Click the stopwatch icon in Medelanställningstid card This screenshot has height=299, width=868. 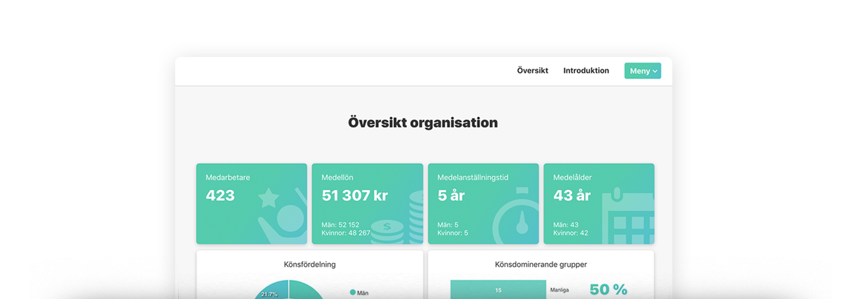[x=516, y=216]
